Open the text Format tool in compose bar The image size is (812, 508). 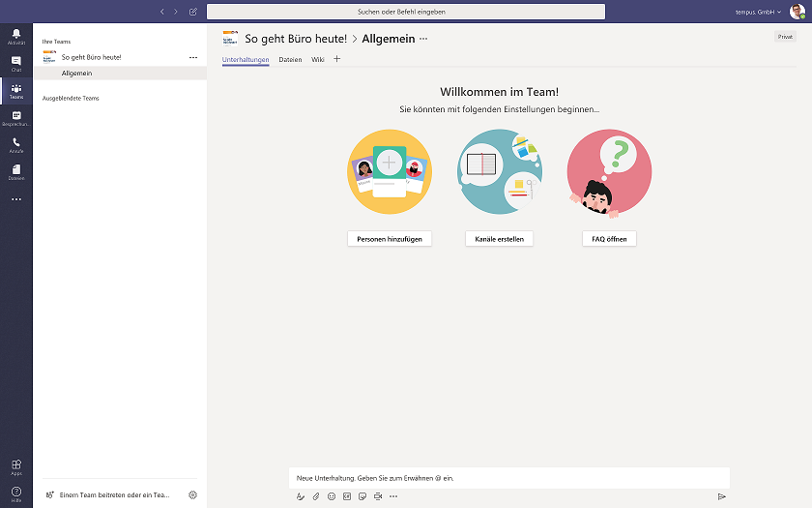click(301, 496)
